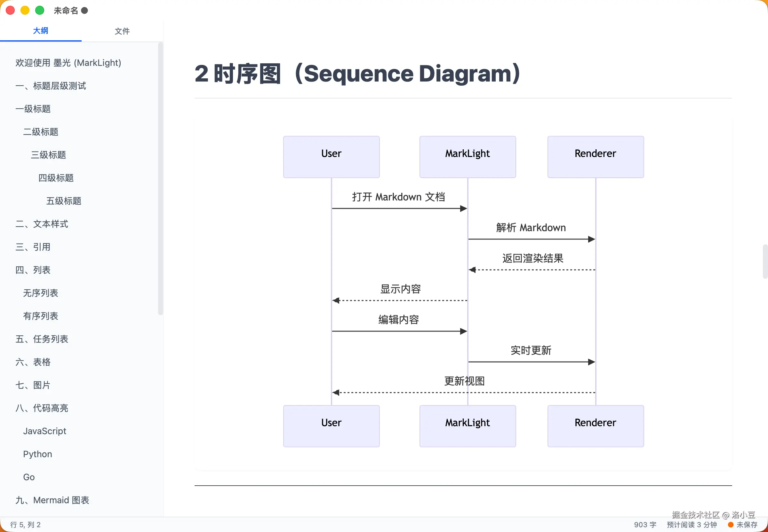The image size is (768, 532).
Task: Open the 文件 files tab
Action: (122, 31)
